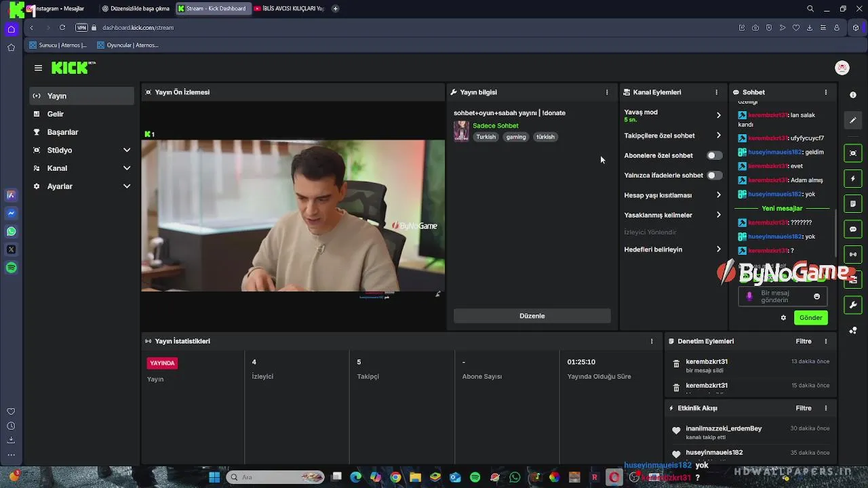The width and height of the screenshot is (868, 488).
Task: Expand the Ayarlar sidebar section
Action: pyautogui.click(x=127, y=186)
